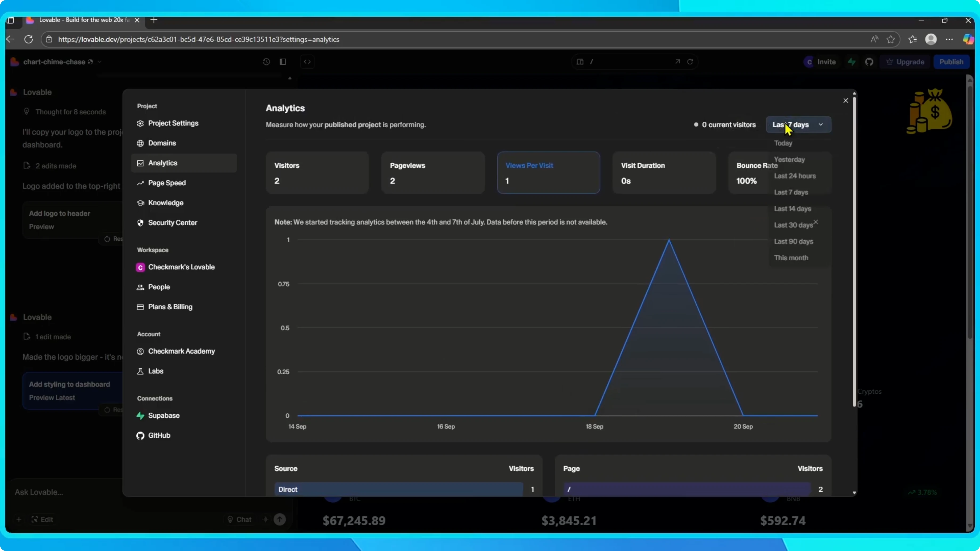
Task: Click browser back arrow
Action: coord(10,39)
